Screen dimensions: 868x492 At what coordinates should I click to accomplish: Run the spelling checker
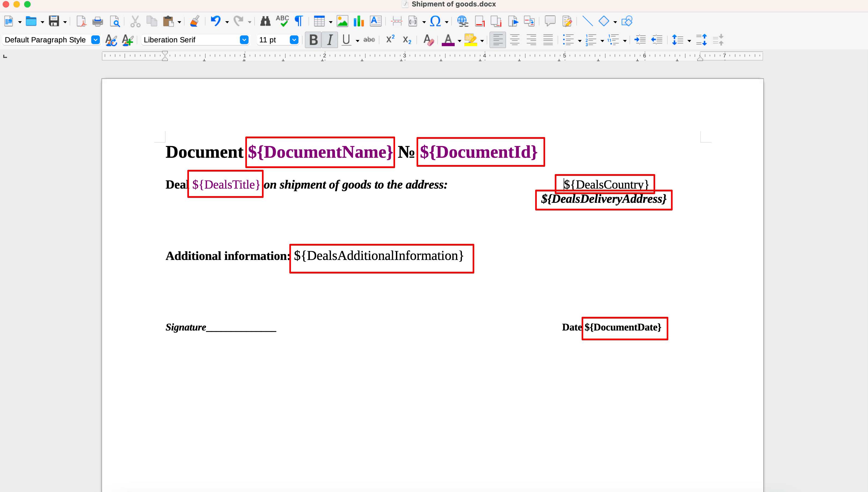click(282, 21)
